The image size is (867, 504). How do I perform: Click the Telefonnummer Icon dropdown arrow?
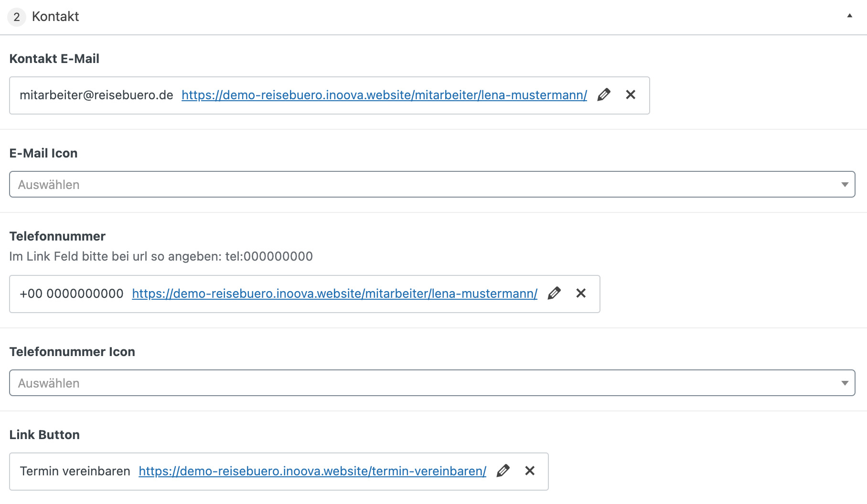tap(845, 383)
